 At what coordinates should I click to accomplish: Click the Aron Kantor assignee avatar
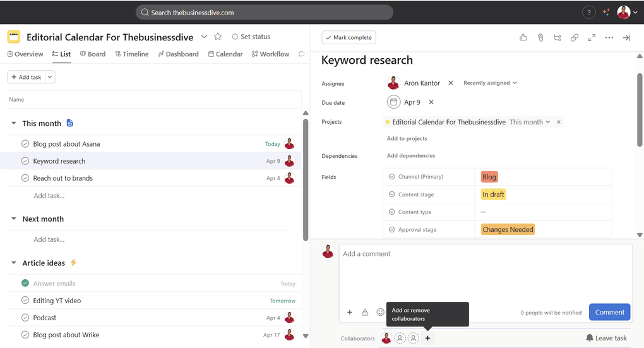tap(393, 83)
